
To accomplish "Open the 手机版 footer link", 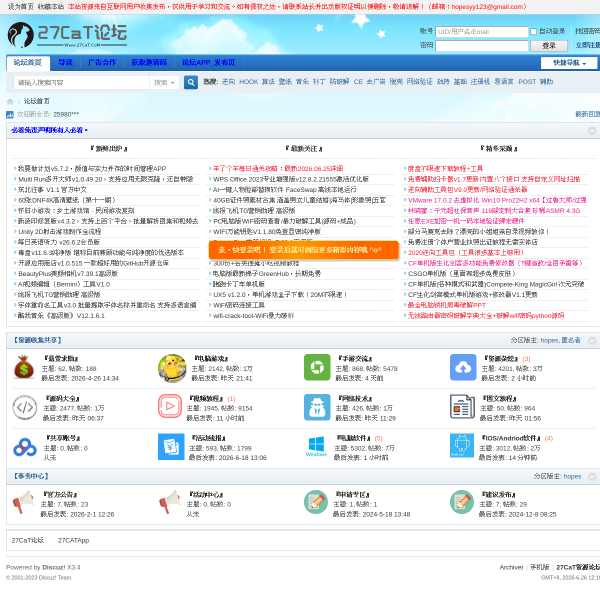I will point(540,567).
